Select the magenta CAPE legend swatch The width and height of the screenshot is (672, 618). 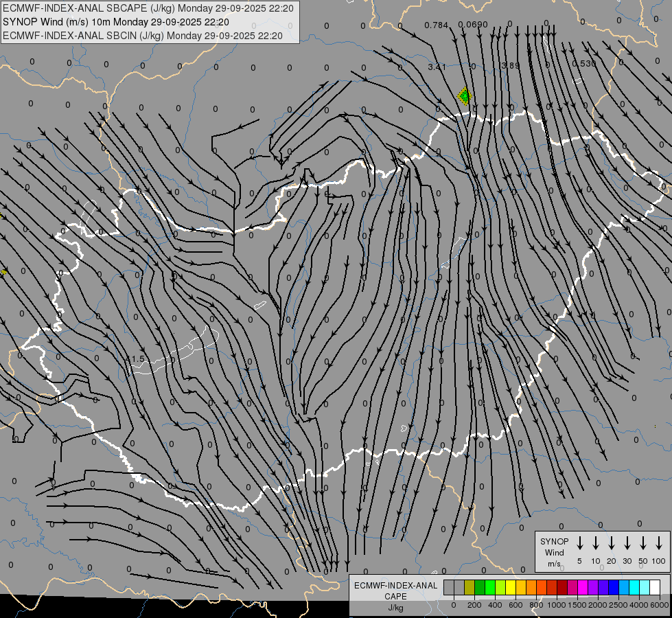click(583, 587)
